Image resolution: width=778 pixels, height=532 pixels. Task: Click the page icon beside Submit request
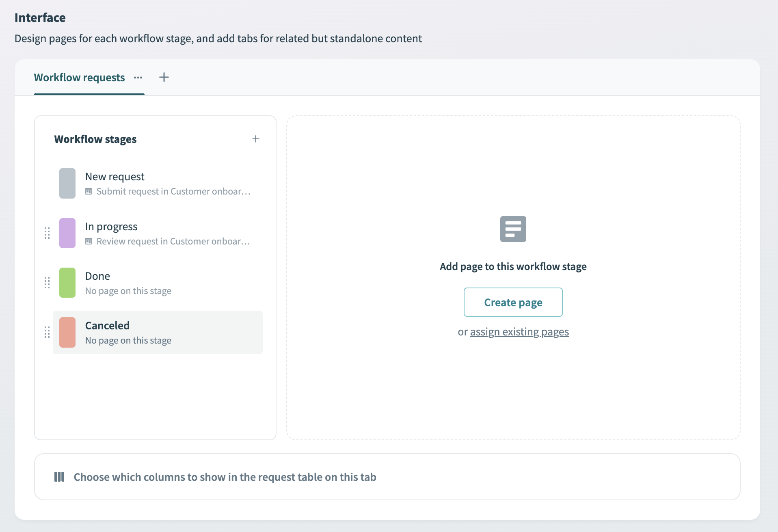[89, 191]
